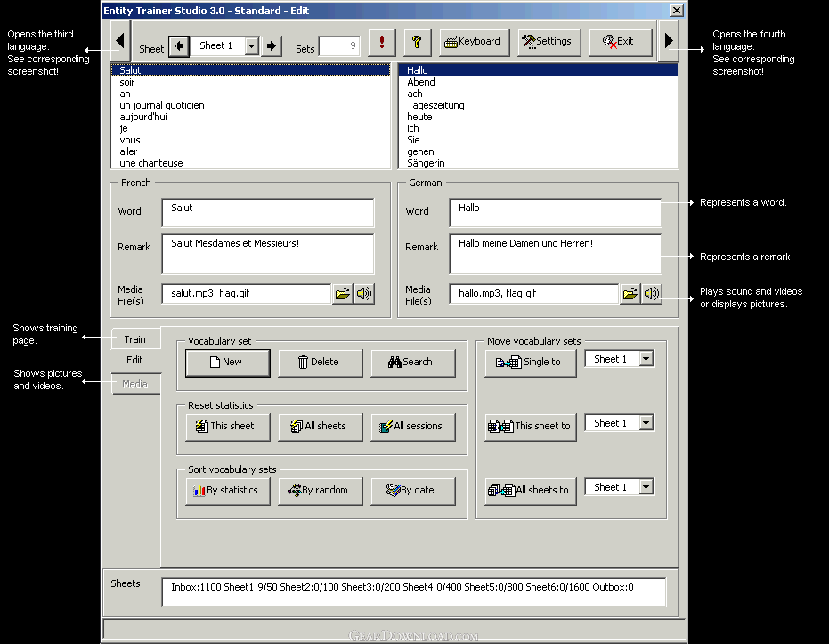This screenshot has width=829, height=644.
Task: Switch to the Media tab
Action: (134, 384)
